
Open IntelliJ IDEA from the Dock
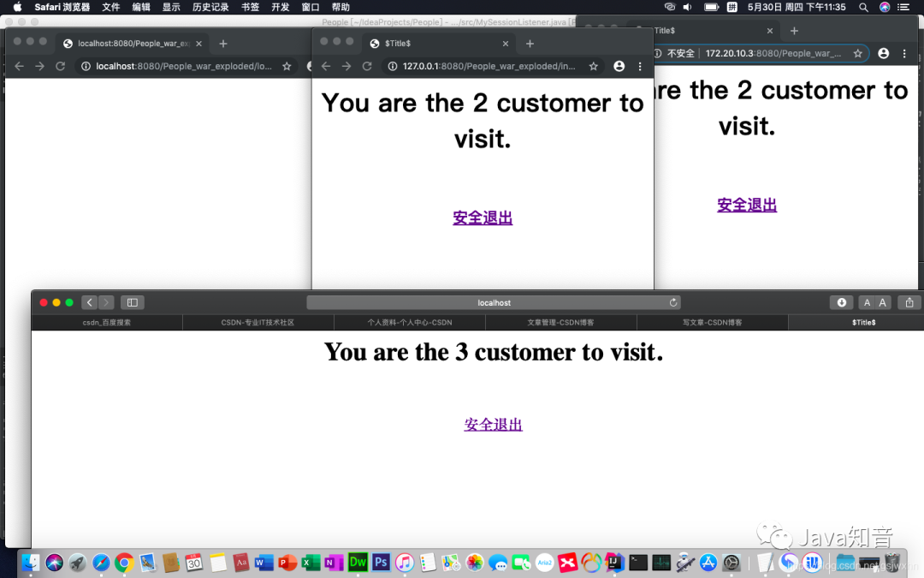[614, 562]
